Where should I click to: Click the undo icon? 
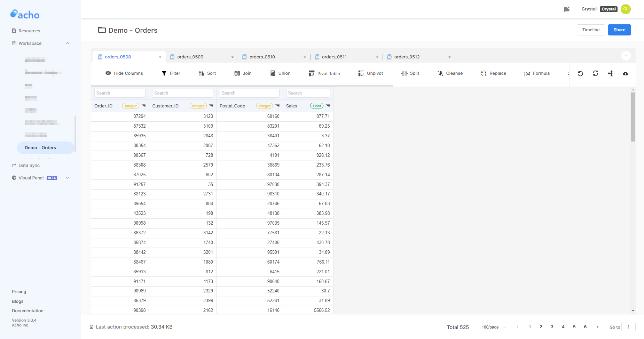580,73
